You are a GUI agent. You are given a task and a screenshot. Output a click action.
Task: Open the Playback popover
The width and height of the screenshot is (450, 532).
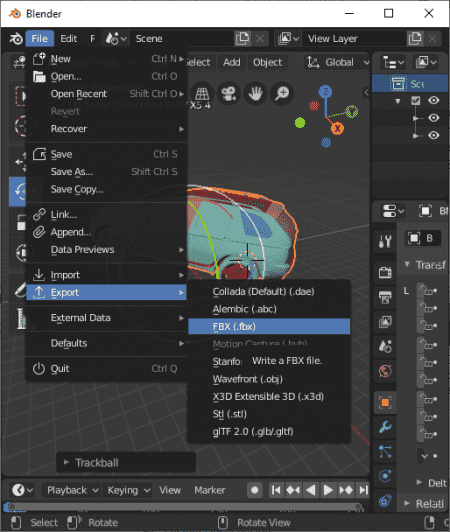72,490
